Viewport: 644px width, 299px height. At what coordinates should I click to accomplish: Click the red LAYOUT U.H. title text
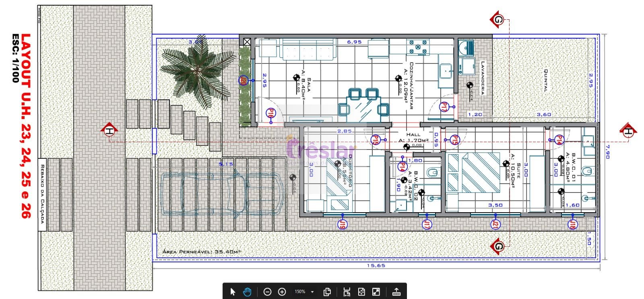[x=26, y=126]
